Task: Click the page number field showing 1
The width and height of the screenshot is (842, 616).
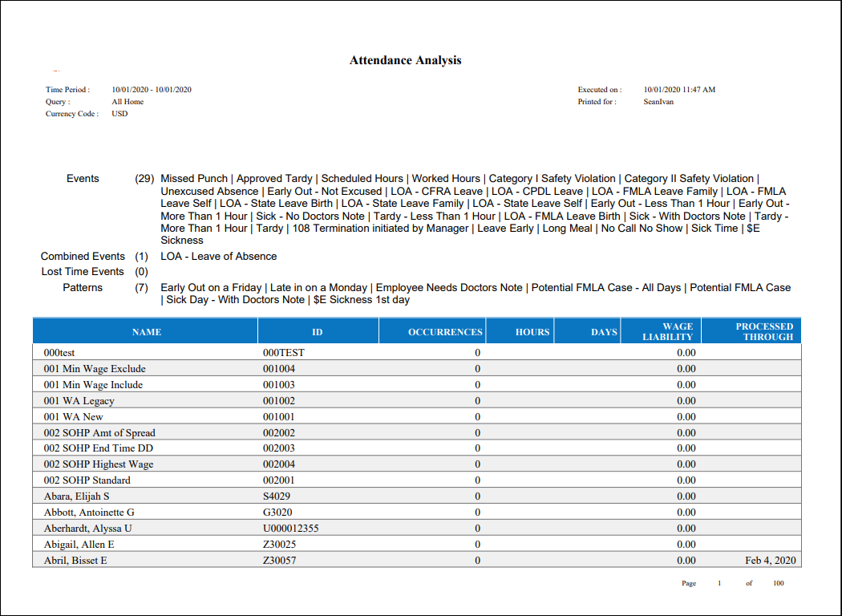Action: point(719,583)
